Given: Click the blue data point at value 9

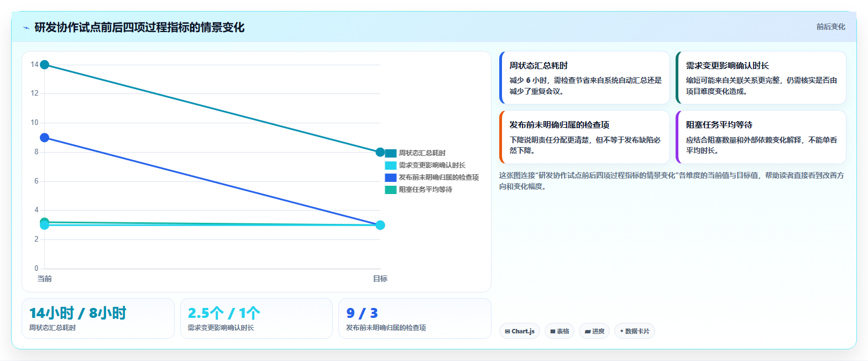Looking at the screenshot, I should point(45,138).
